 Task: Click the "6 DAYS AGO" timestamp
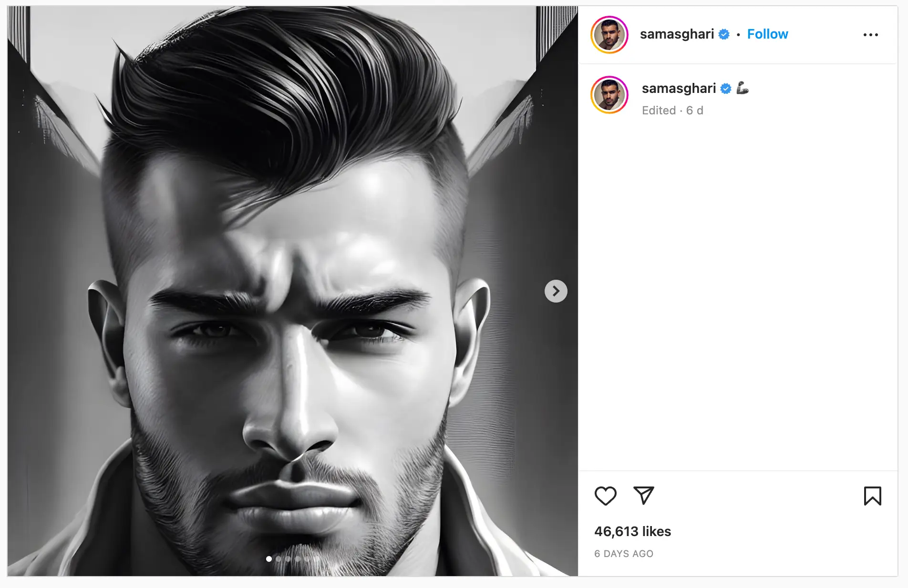click(624, 554)
